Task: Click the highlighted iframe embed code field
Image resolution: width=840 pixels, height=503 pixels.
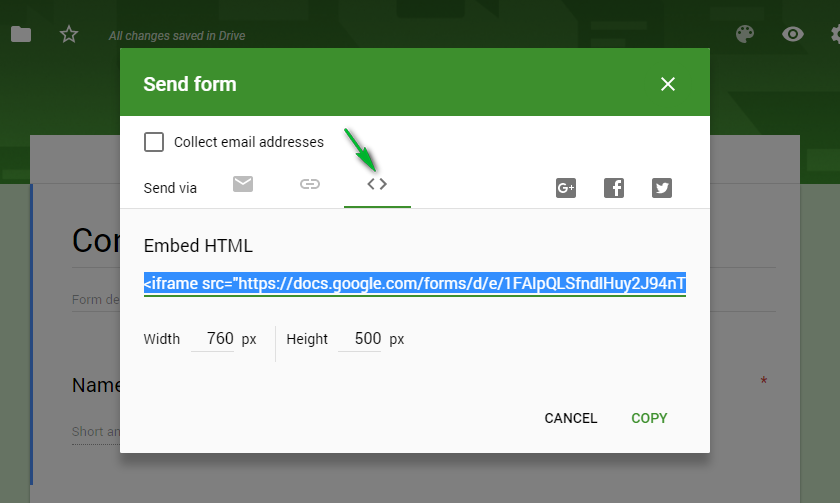Action: [x=415, y=283]
